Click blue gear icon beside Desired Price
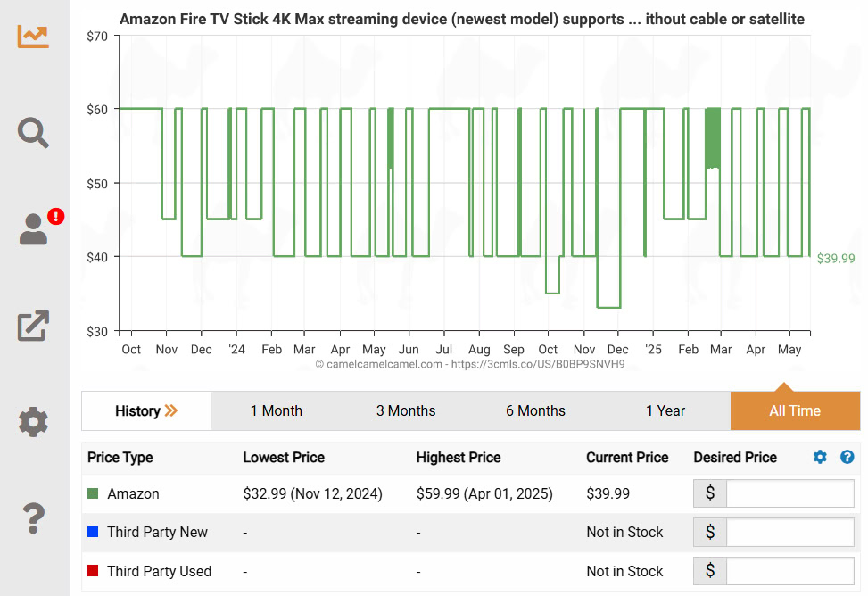Image resolution: width=868 pixels, height=596 pixels. click(x=820, y=457)
